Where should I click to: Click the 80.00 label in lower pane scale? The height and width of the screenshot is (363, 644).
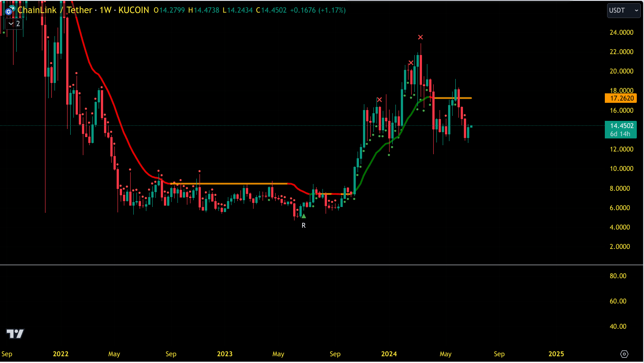coord(618,276)
